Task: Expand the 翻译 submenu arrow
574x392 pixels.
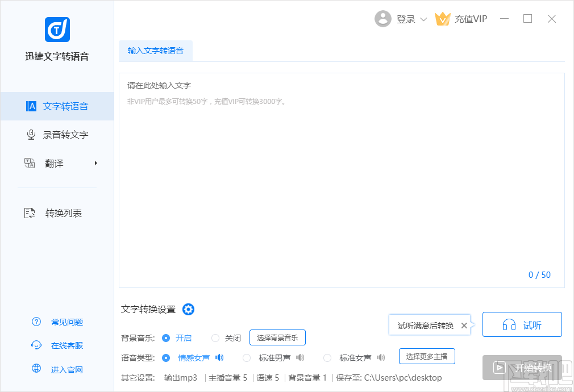Action: click(96, 164)
